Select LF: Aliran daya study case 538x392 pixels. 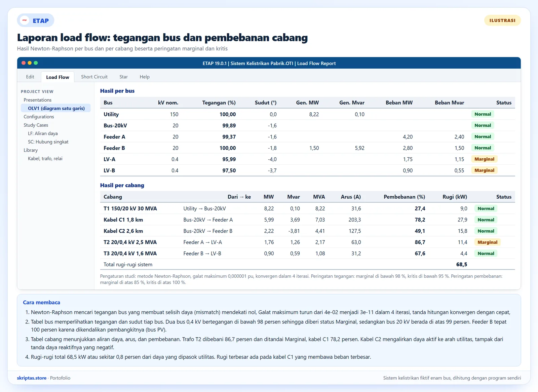(x=43, y=133)
